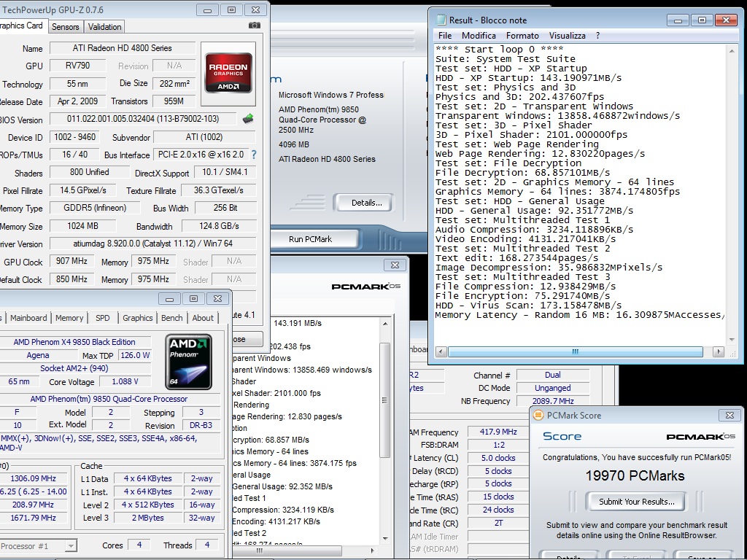Switch to the SPD tab in CPU-Z
The width and height of the screenshot is (747, 560).
(102, 318)
